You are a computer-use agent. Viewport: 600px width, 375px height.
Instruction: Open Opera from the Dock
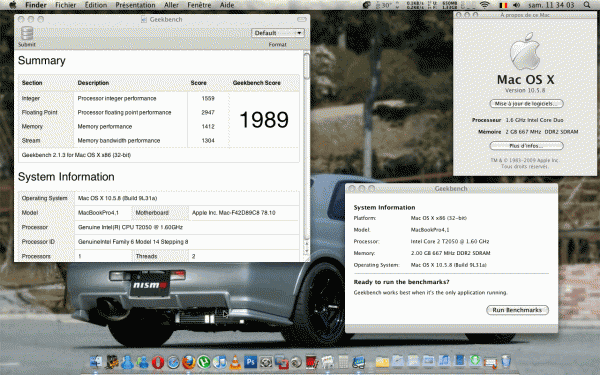tap(158, 362)
